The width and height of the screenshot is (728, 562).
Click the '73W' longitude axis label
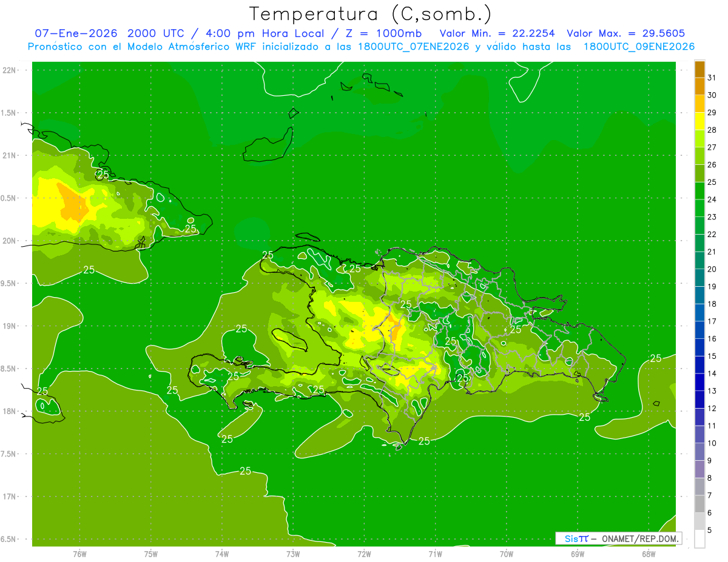293,554
